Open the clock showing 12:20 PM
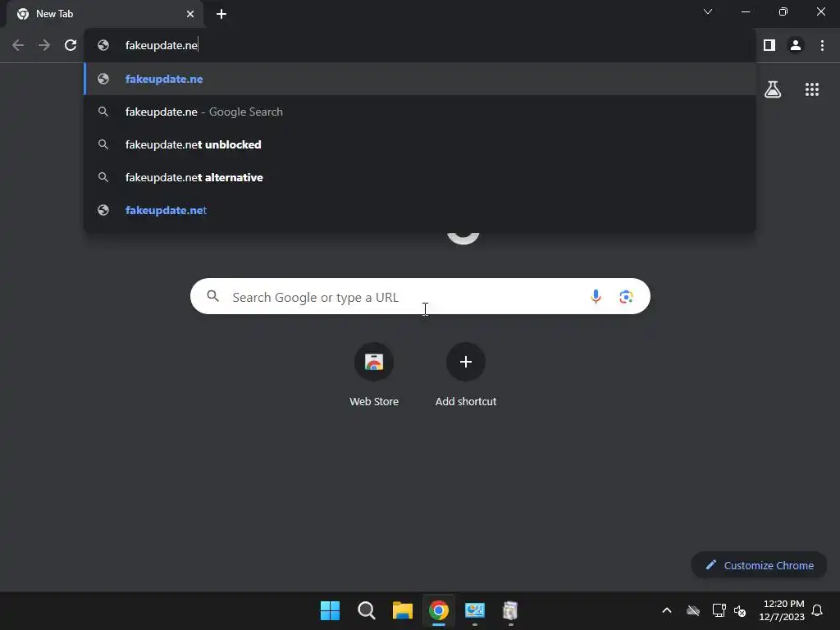Screen dimensions: 840x630 tap(782, 610)
